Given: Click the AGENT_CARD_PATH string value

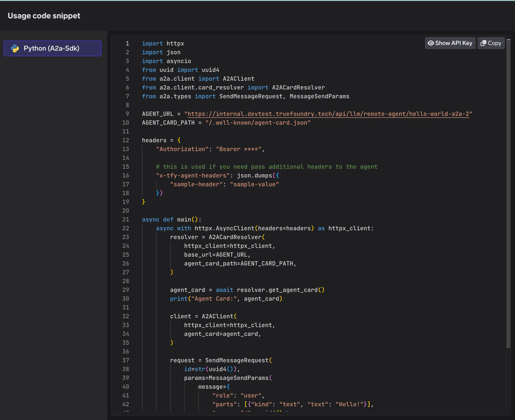Looking at the screenshot, I should tap(258, 122).
